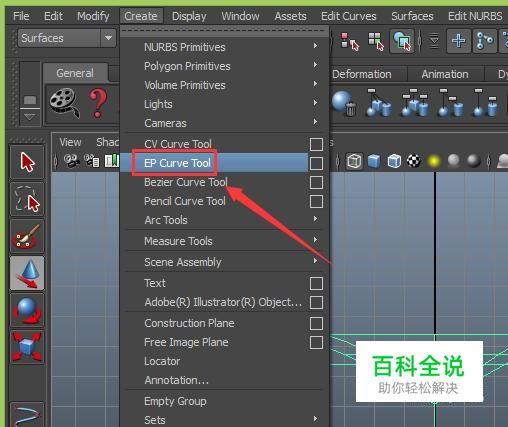508x427 pixels.
Task: Open EP Curve Tool option box
Action: (316, 163)
